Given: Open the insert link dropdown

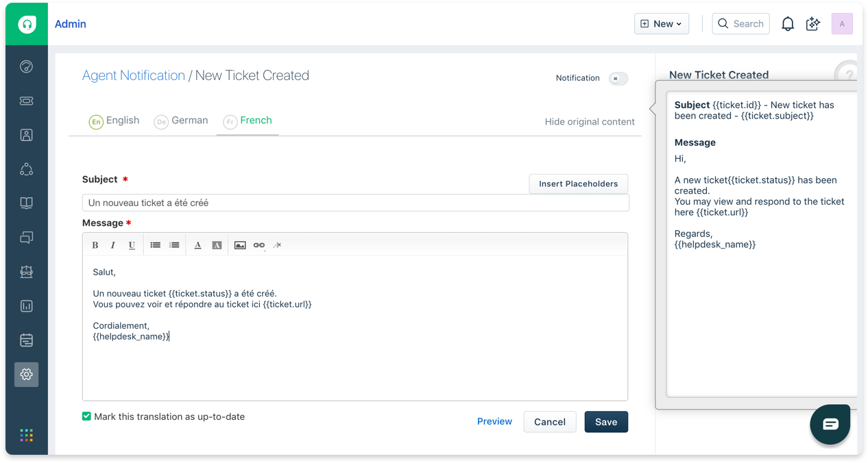Looking at the screenshot, I should coord(258,245).
